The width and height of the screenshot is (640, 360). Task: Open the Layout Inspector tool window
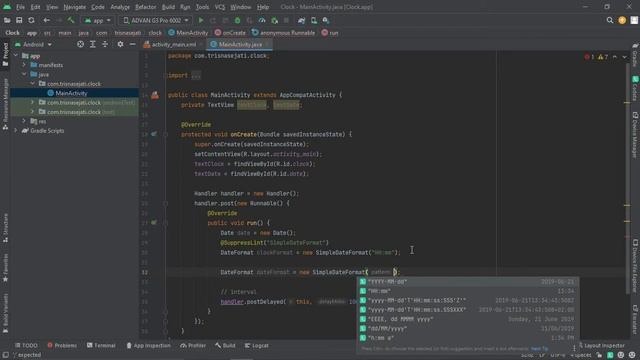click(601, 345)
